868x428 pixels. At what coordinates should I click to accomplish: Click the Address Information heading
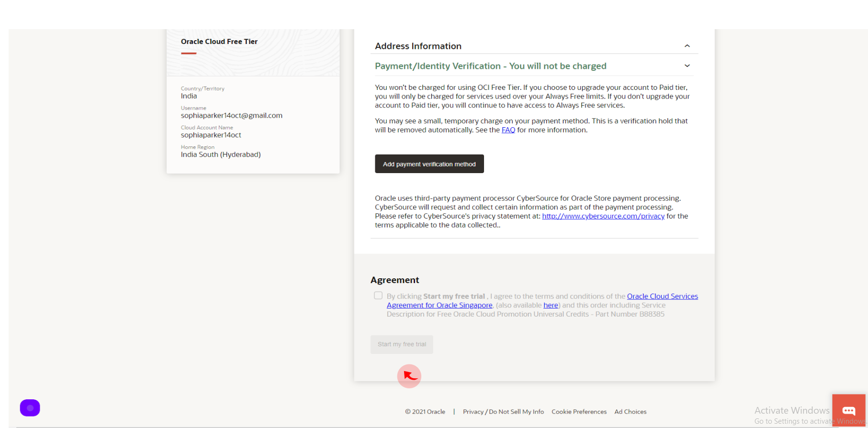click(x=418, y=46)
